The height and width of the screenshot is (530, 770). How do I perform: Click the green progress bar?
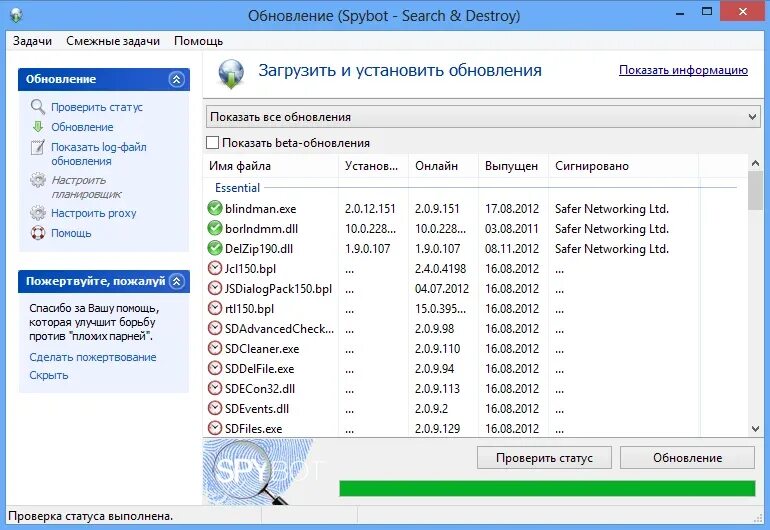pos(547,488)
